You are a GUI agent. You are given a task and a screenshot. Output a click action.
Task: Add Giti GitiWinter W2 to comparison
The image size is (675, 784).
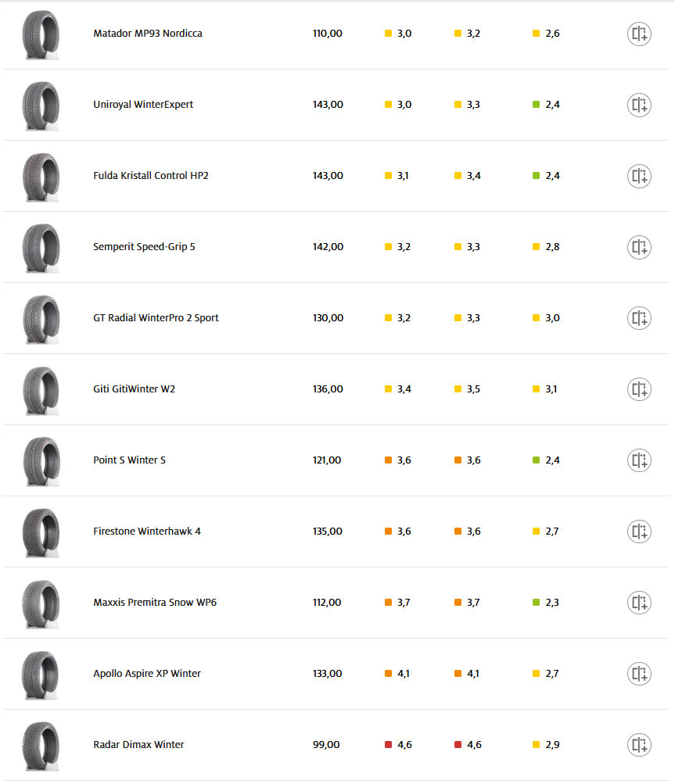[639, 389]
